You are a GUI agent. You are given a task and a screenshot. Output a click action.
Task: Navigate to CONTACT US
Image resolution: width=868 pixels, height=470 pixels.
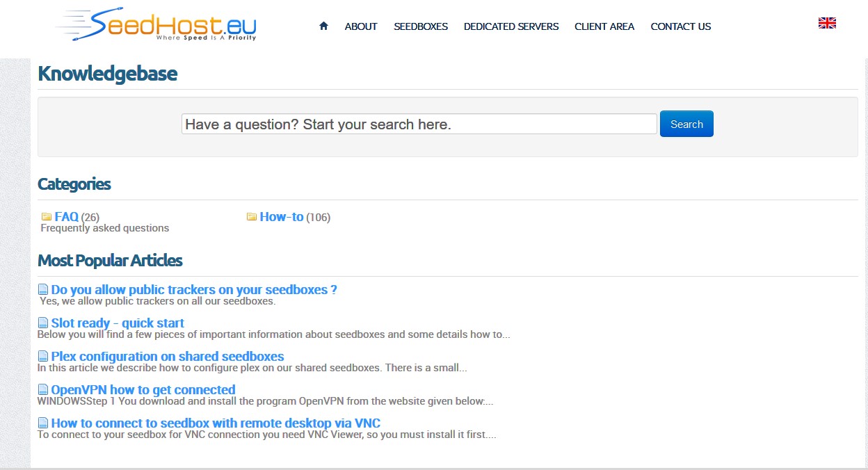pos(681,26)
